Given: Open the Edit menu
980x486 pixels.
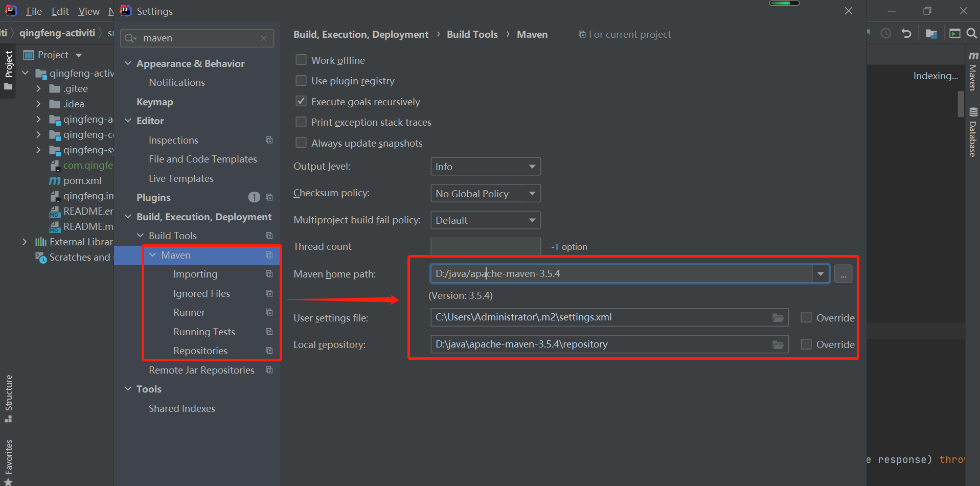Looking at the screenshot, I should pos(60,11).
